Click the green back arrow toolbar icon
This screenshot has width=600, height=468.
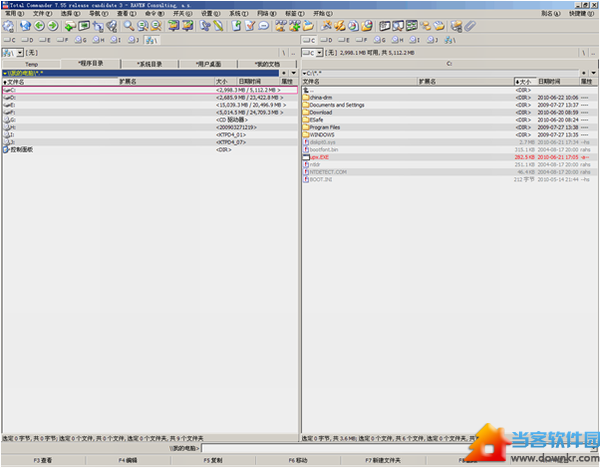(37, 26)
